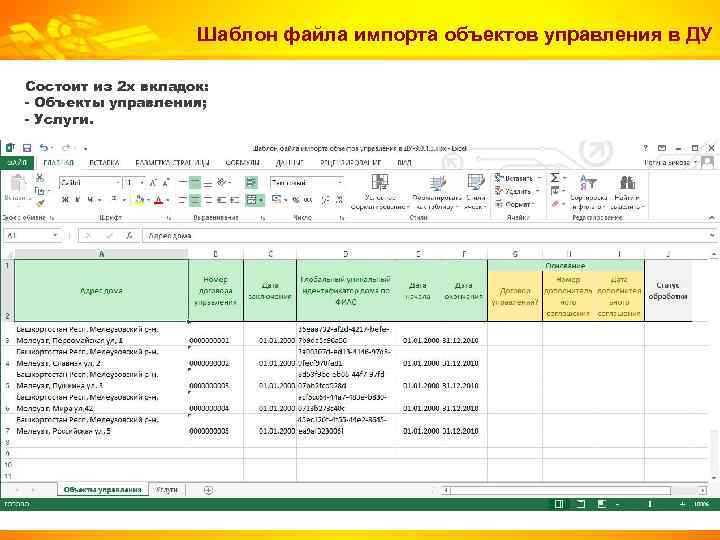This screenshot has width=720, height=540.
Task: Toggle Wrap Text button
Action: (x=251, y=183)
